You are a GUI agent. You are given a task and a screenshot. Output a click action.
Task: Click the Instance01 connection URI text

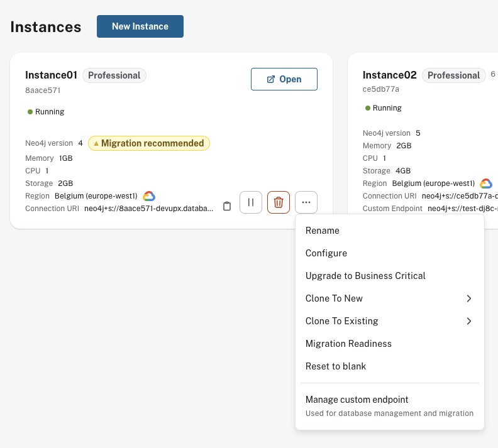pos(148,209)
